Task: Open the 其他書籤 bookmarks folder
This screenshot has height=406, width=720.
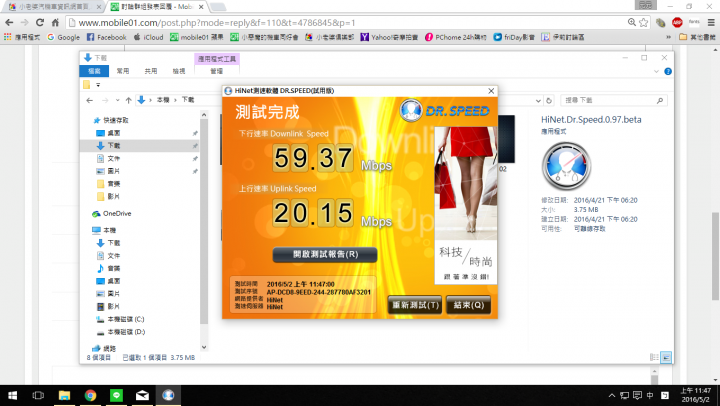Action: (697, 37)
